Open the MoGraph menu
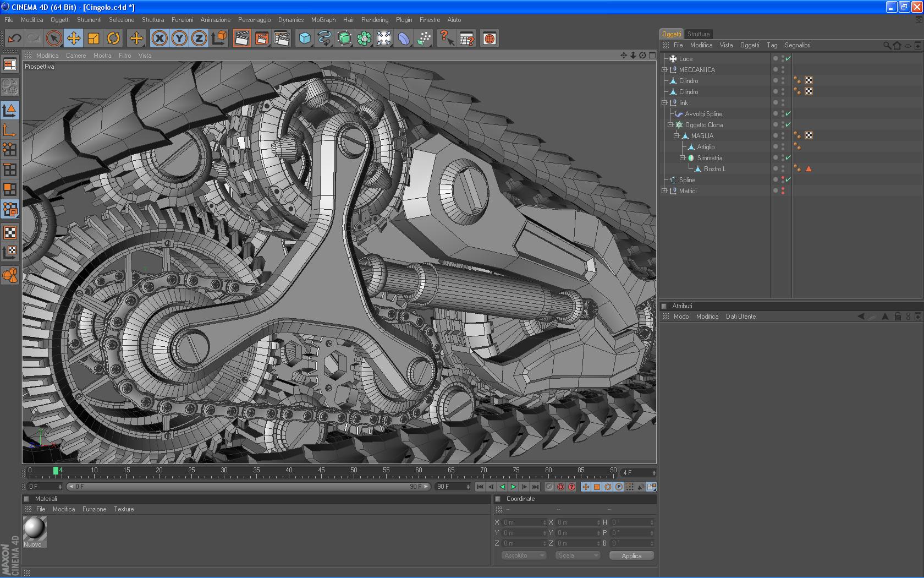This screenshot has width=924, height=578. (x=323, y=20)
